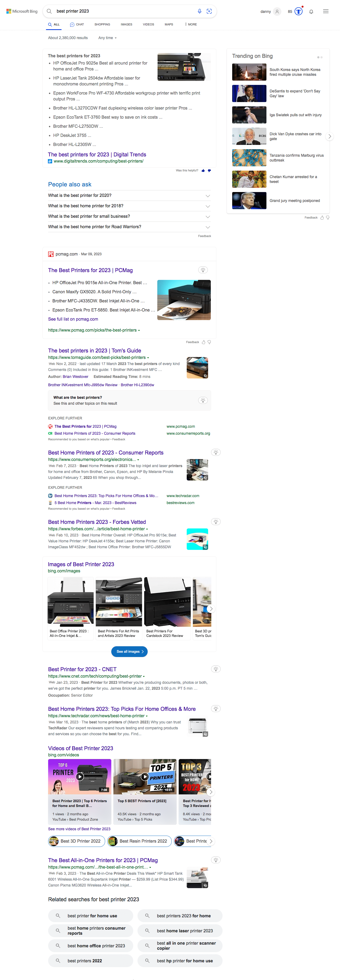Click lightbulb icon beside All-in-One Printers result
The height and width of the screenshot is (980, 340).
(216, 860)
